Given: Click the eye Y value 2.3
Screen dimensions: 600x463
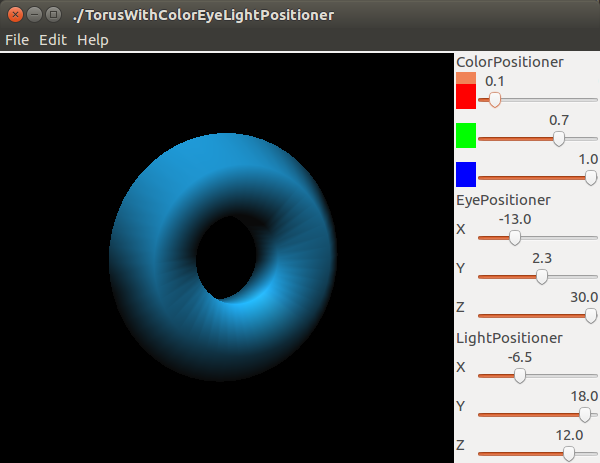Looking at the screenshot, I should (x=542, y=258).
